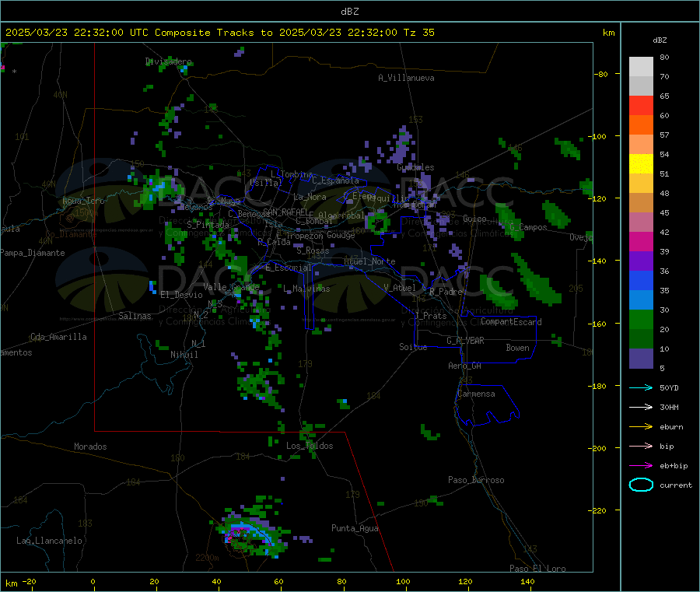Viewport: 700px width, 592px height.
Task: Click the dark green 20 dBZ swatch
Action: pyautogui.click(x=641, y=339)
